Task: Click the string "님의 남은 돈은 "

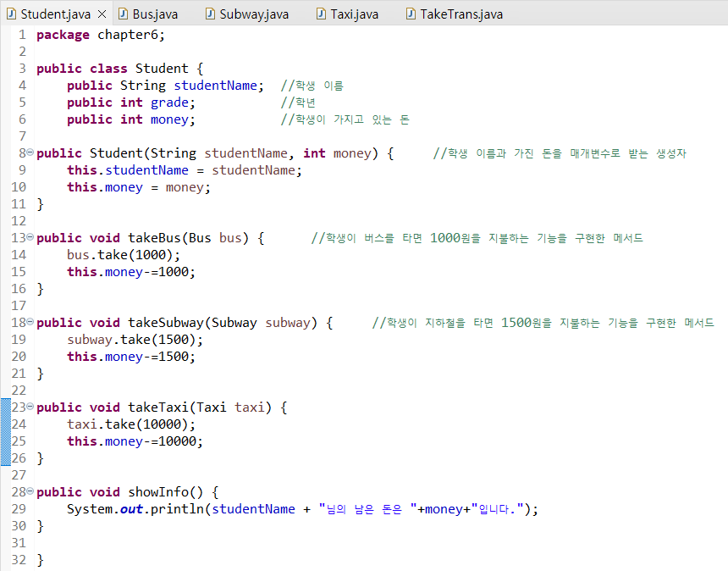Action: (x=367, y=509)
